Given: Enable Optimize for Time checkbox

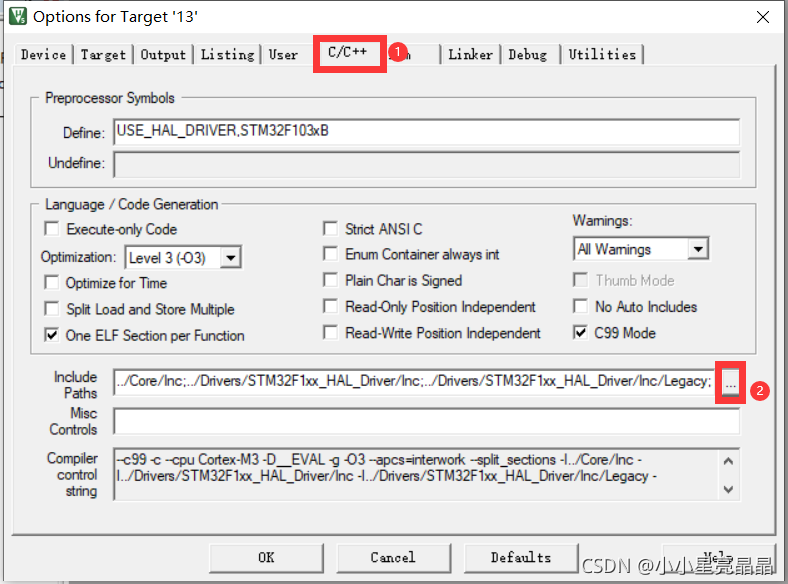Looking at the screenshot, I should pos(52,282).
